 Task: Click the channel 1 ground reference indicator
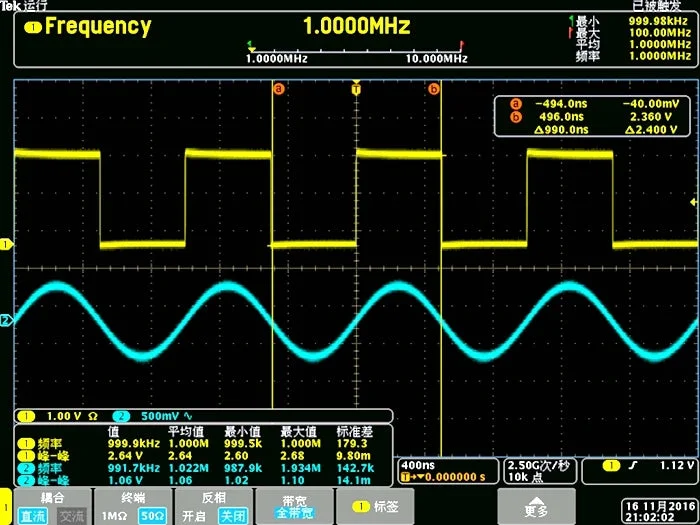(x=6, y=245)
